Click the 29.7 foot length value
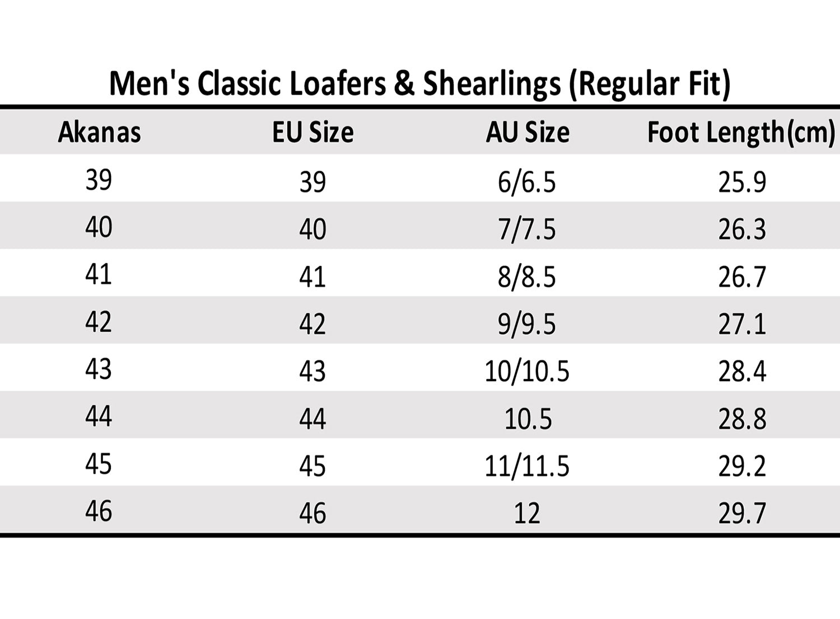This screenshot has width=840, height=619. click(742, 513)
